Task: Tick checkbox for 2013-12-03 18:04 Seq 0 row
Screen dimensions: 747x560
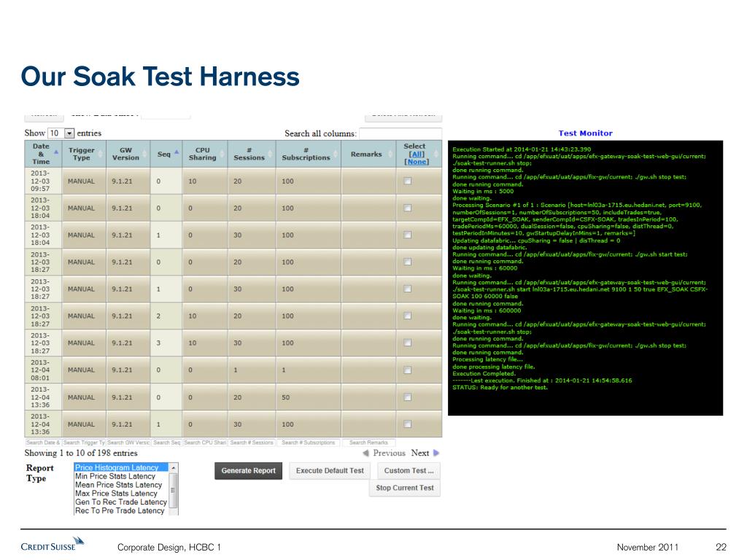Action: pos(407,208)
